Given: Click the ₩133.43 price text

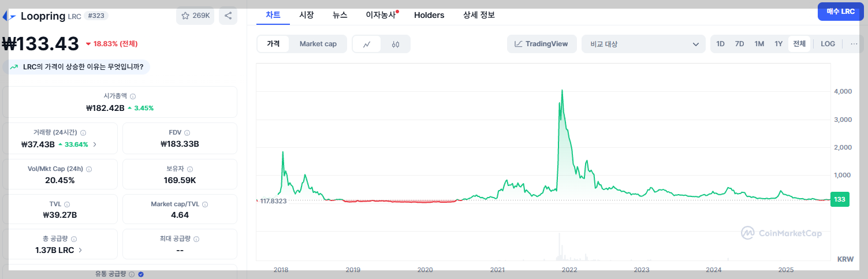Looking at the screenshot, I should pyautogui.click(x=40, y=44).
